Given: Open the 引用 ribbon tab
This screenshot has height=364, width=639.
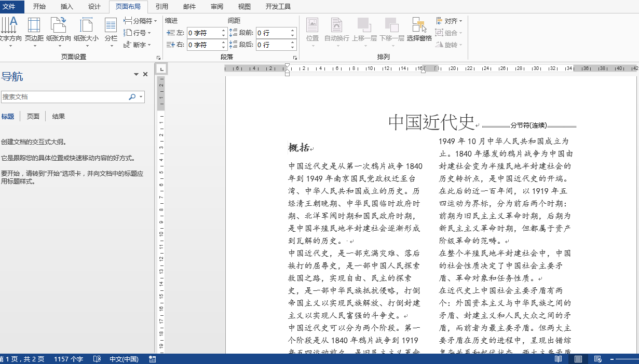Looking at the screenshot, I should tap(162, 7).
